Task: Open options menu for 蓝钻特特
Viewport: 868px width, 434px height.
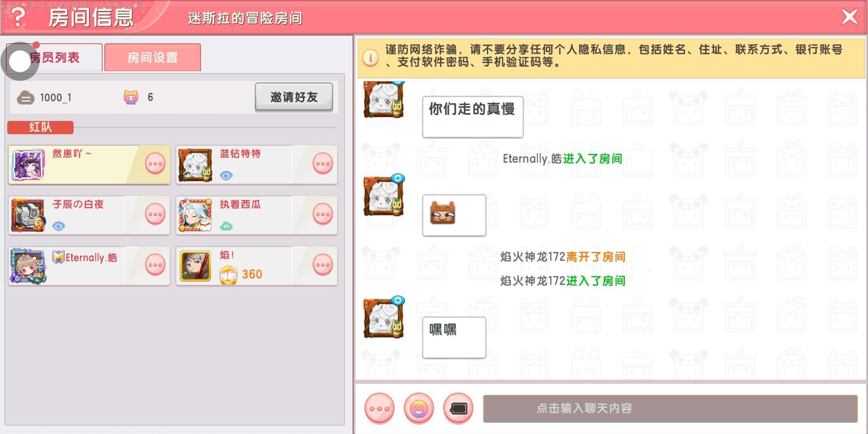Action: (323, 164)
